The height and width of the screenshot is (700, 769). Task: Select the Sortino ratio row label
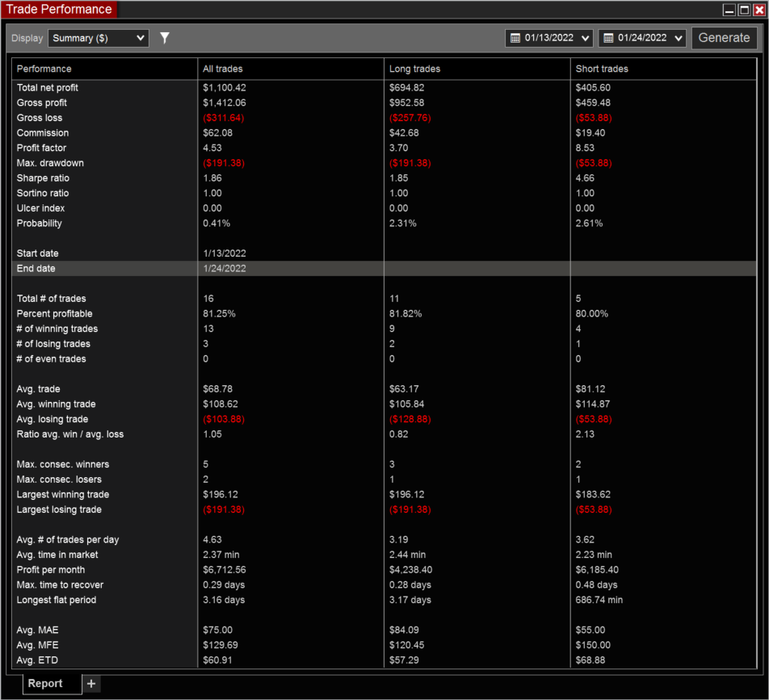(x=43, y=193)
